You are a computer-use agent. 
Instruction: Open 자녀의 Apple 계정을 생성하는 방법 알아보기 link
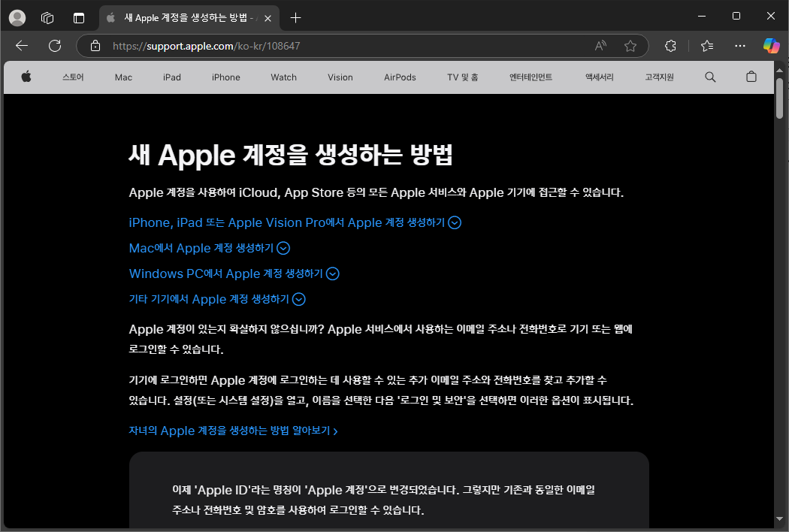coord(233,431)
